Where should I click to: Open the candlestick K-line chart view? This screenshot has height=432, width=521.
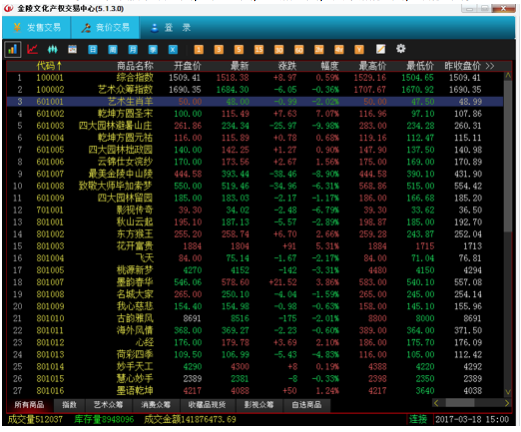tap(52, 49)
